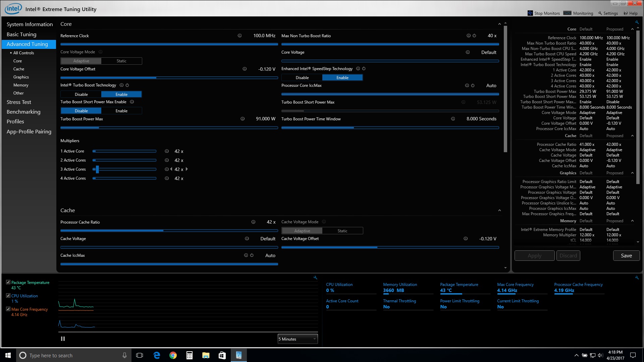644x362 pixels.
Task: Uncheck Max Core Frequency monitor checkbox
Action: click(x=8, y=309)
